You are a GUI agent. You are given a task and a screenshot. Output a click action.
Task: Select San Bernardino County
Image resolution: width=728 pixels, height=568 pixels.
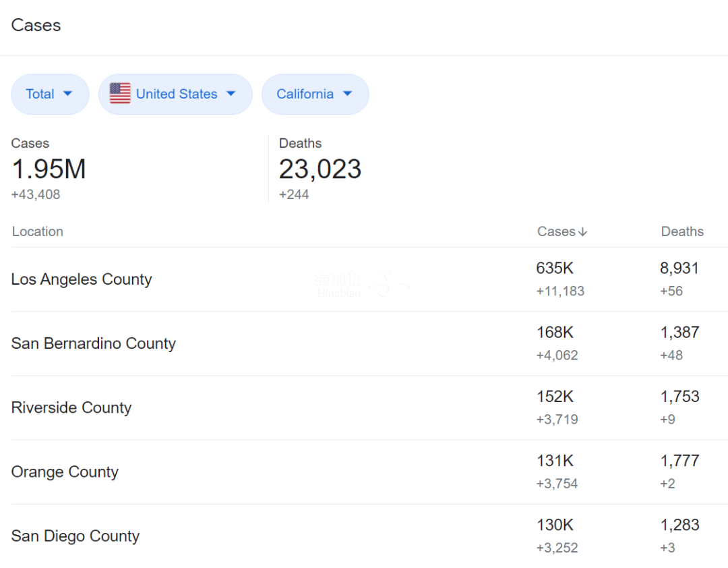coord(94,343)
